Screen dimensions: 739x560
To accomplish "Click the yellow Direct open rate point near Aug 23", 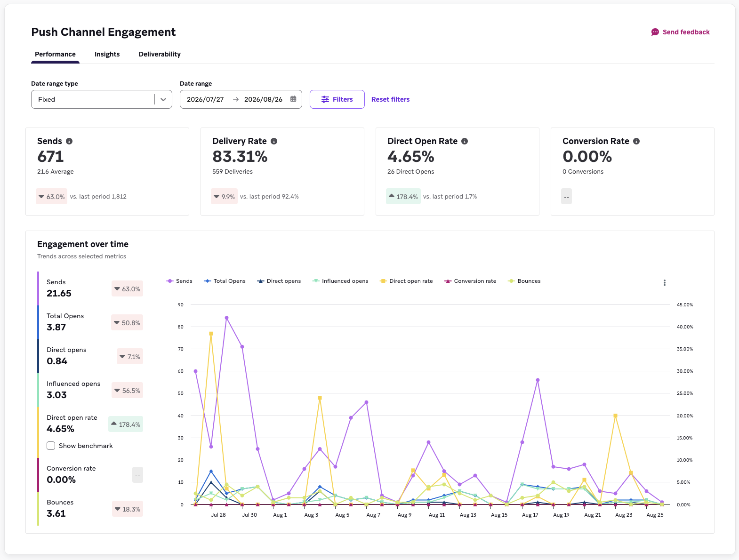I will [615, 416].
